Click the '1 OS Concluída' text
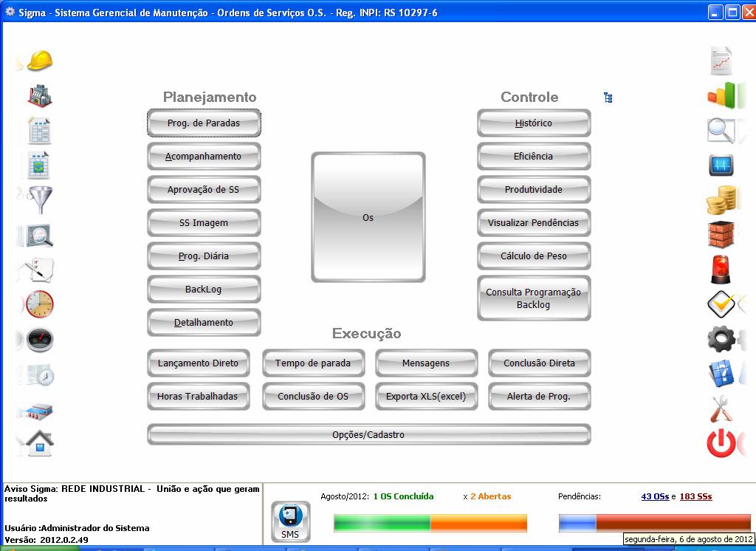The image size is (756, 551). pyautogui.click(x=403, y=496)
